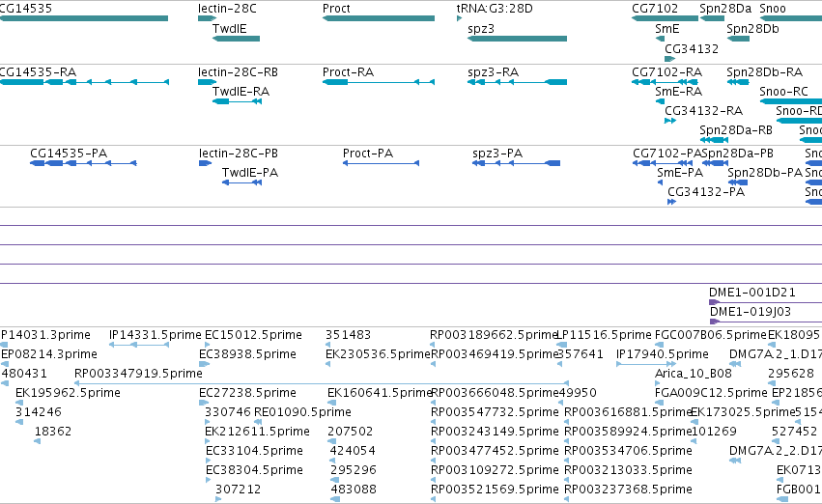Click the EK160641.5prime EST arrow

pyautogui.click(x=332, y=403)
